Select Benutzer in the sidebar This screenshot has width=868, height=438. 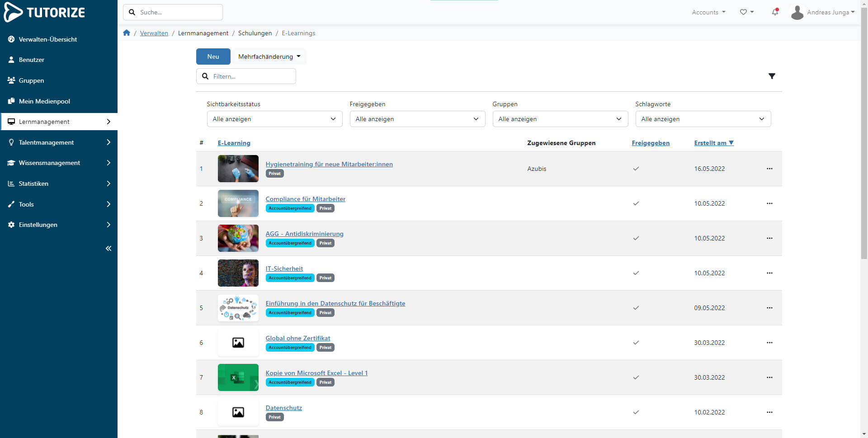[x=32, y=60]
